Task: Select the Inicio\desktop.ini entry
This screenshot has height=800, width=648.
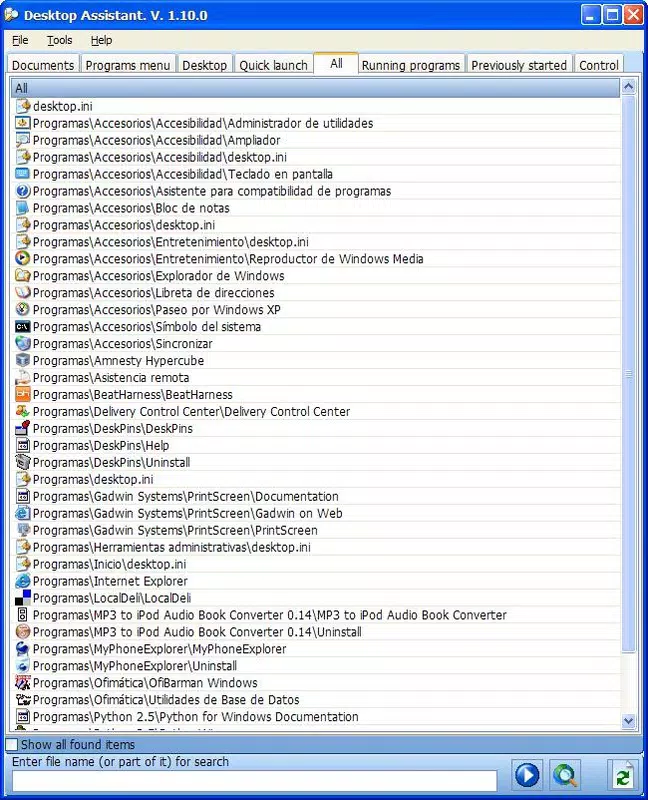Action: click(317, 564)
